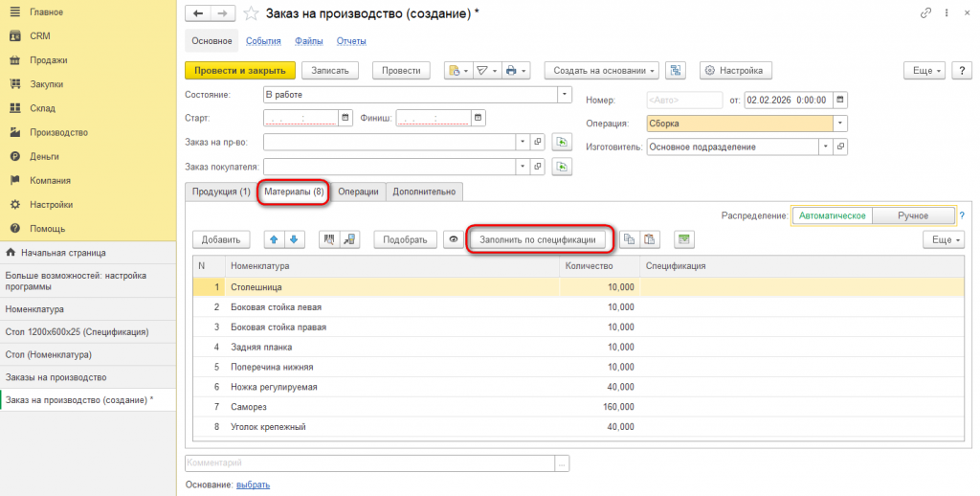The image size is (980, 496).
Task: Open the Отчеты link tab
Action: coord(351,41)
